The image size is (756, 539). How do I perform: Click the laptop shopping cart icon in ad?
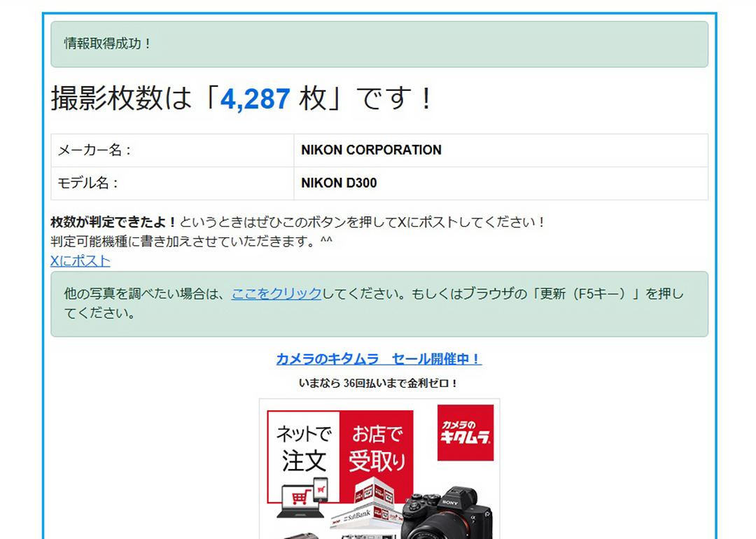point(303,498)
